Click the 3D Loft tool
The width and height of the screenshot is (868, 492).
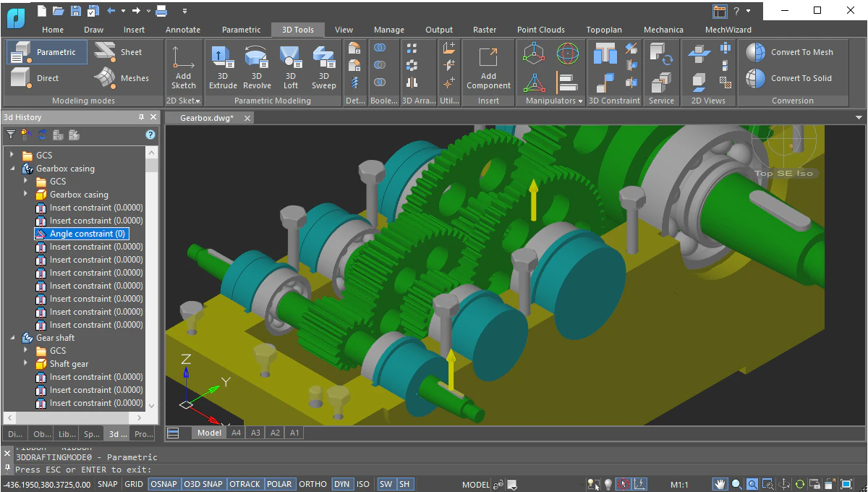pos(290,65)
